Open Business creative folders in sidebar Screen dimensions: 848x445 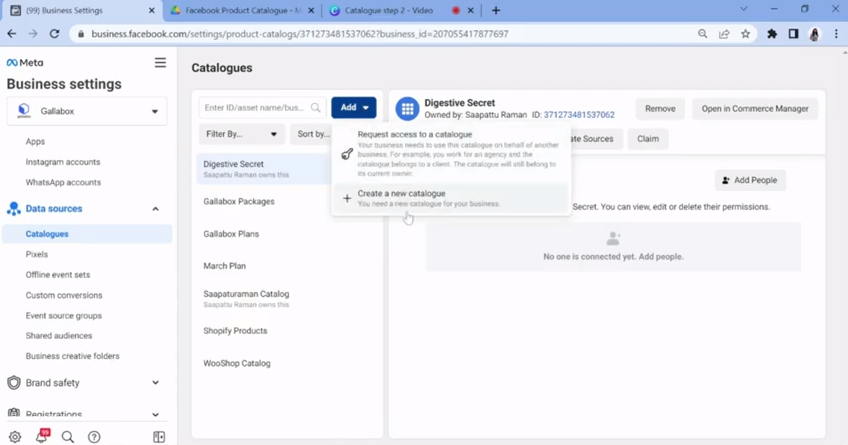72,356
